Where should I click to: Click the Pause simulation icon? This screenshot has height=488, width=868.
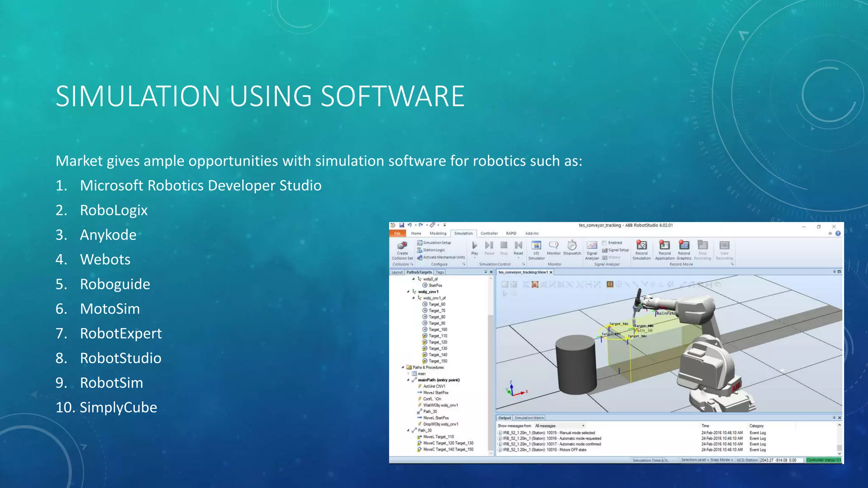click(489, 245)
